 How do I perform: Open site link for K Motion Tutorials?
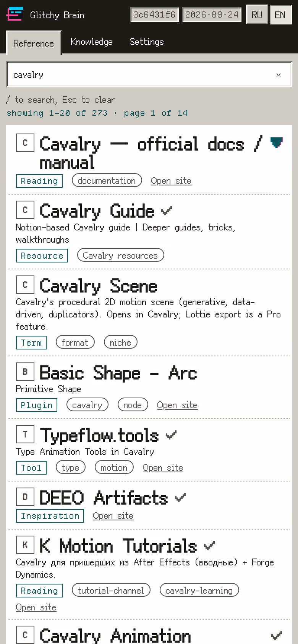(x=36, y=607)
